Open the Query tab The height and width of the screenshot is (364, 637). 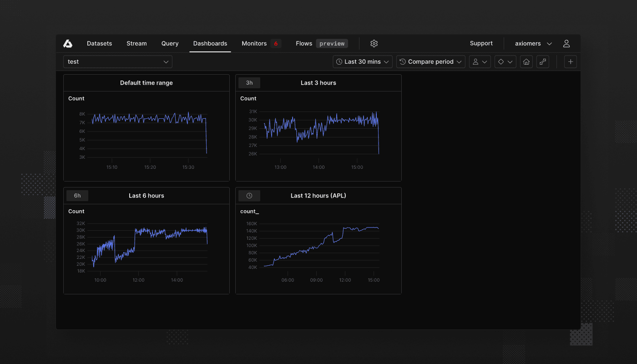pyautogui.click(x=170, y=43)
